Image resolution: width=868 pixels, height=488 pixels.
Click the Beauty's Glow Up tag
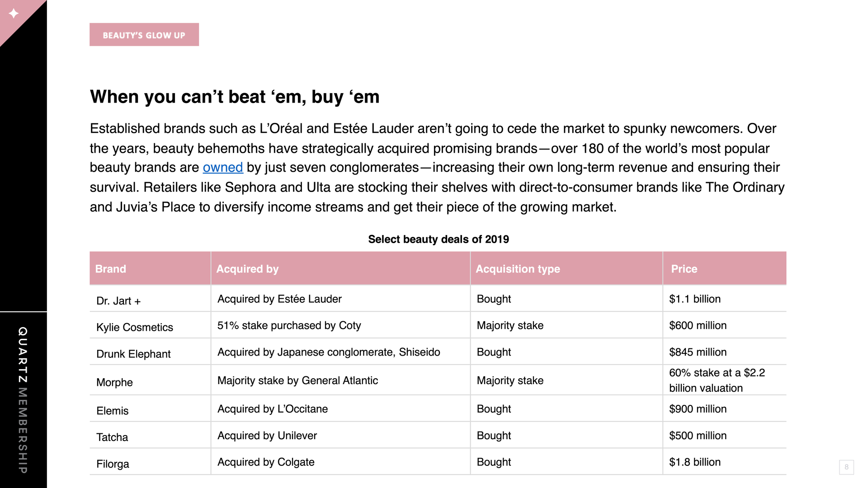144,35
